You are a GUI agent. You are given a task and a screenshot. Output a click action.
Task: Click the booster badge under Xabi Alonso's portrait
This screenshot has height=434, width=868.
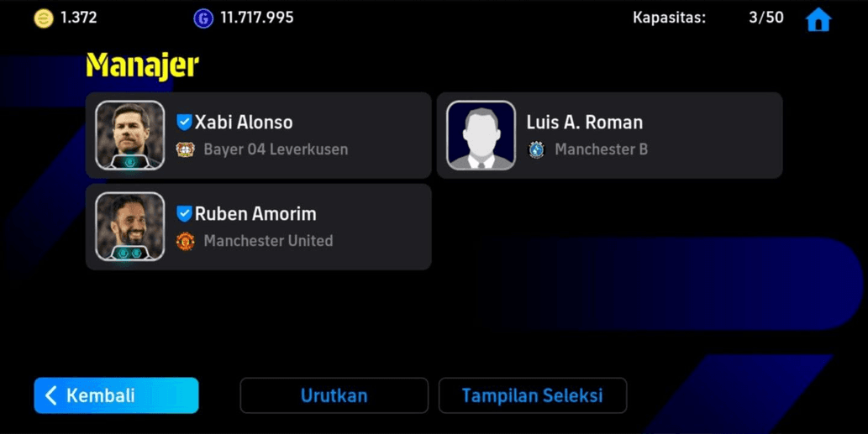129,162
